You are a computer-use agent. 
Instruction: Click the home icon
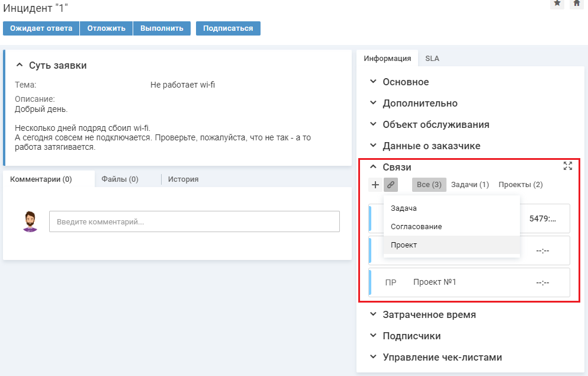576,4
